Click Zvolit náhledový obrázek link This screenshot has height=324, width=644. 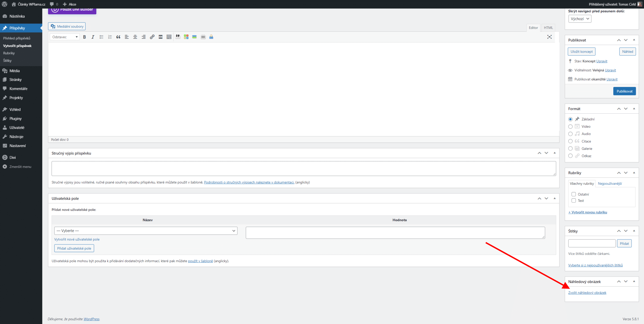(587, 293)
